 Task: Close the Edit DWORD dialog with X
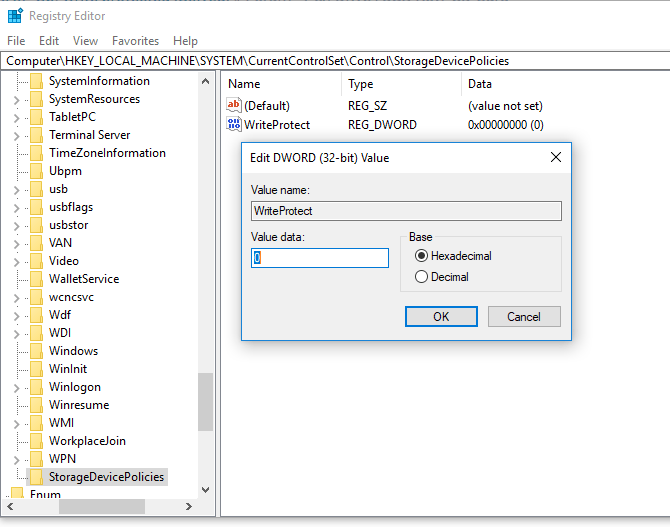[x=556, y=157]
